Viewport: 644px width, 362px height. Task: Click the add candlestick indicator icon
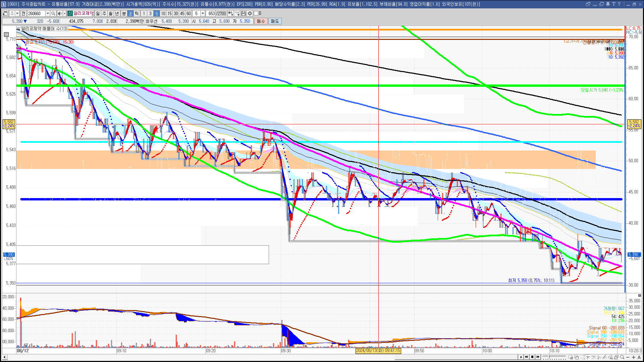click(231, 13)
